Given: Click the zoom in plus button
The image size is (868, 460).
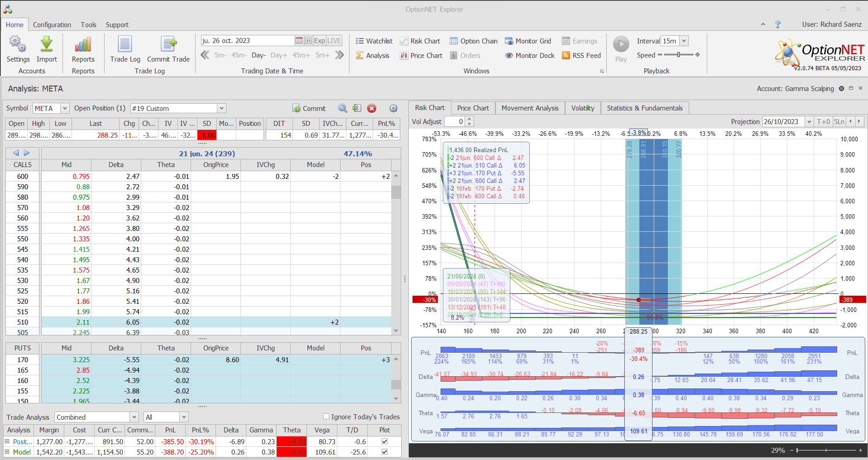Looking at the screenshot, I should 860,450.
